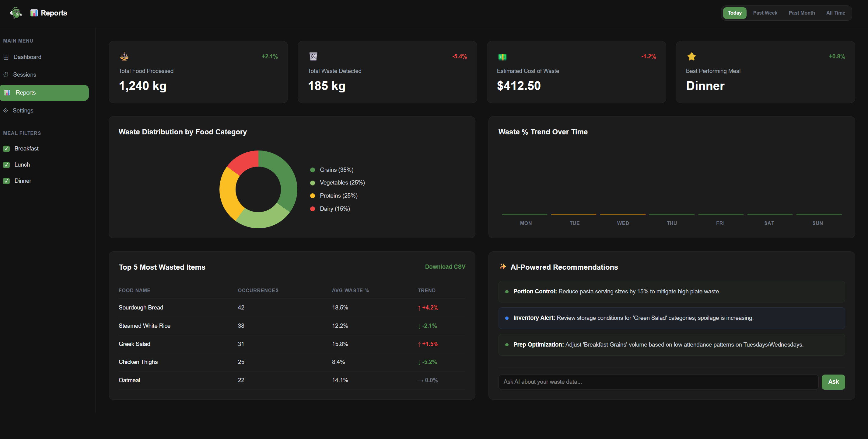Open Settings via the gear icon
The width and height of the screenshot is (868, 439).
[x=6, y=110]
